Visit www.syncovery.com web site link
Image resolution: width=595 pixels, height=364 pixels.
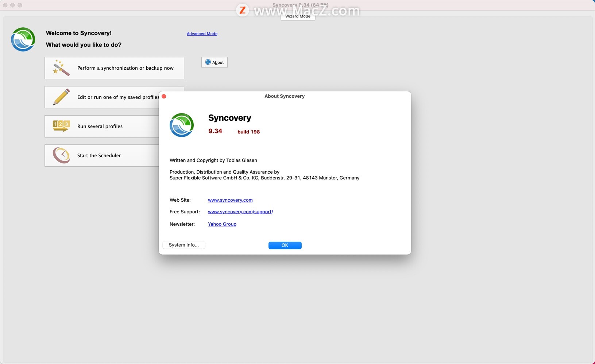point(230,200)
